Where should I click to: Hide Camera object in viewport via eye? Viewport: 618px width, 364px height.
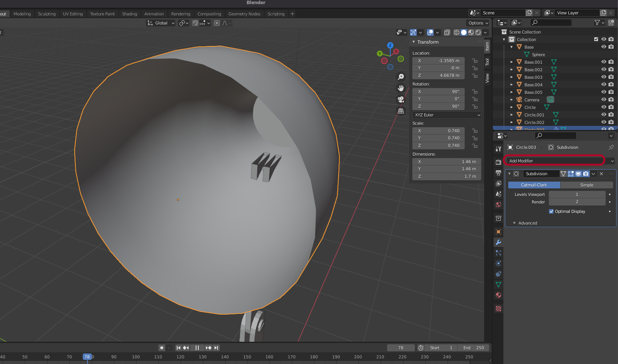tap(604, 99)
